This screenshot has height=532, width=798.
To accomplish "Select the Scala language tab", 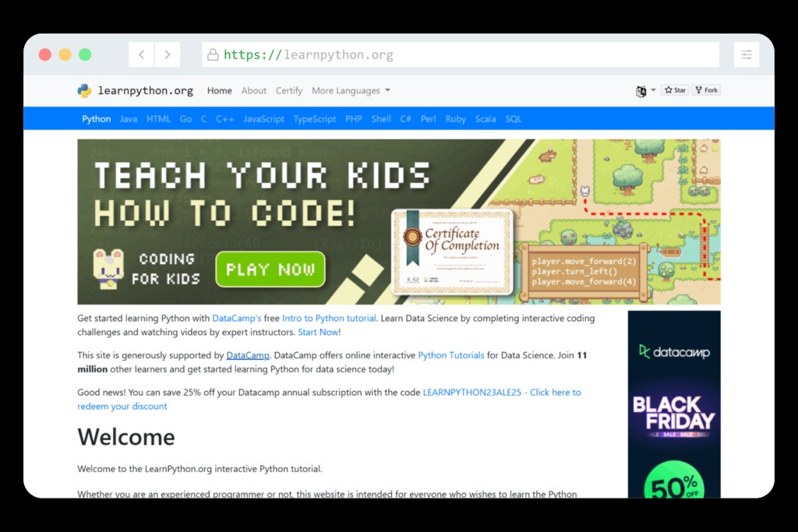I will point(486,119).
